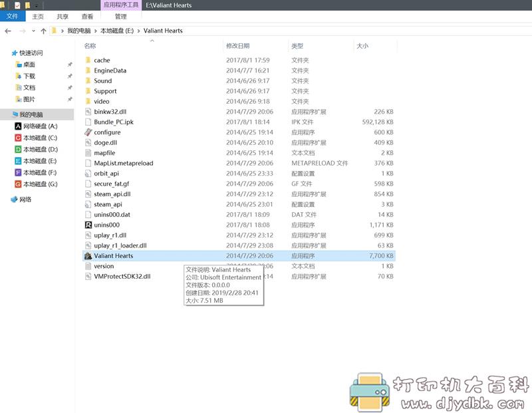The image size is (532, 413).
Task: Select the uplay_r1_loader.dll file
Action: 120,245
